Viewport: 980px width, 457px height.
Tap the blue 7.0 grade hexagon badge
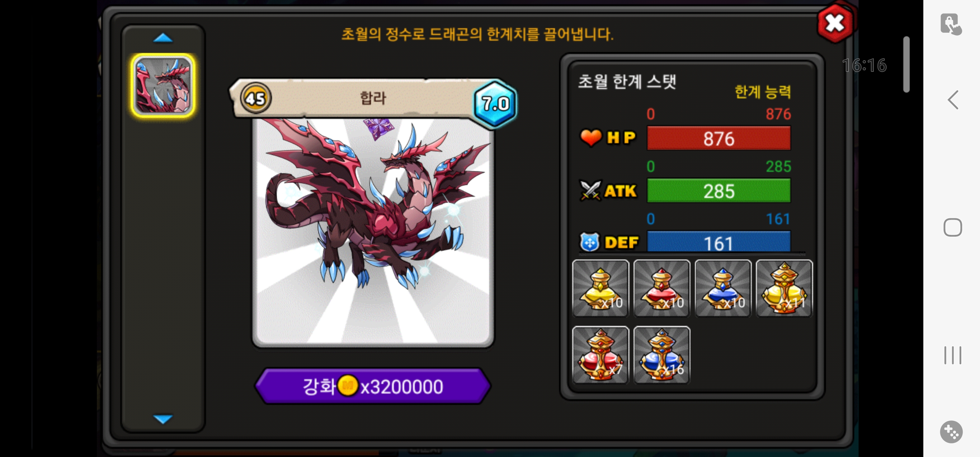coord(495,103)
